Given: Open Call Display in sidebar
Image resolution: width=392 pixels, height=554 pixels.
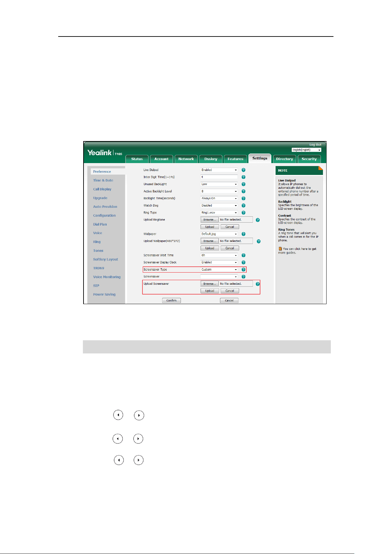Looking at the screenshot, I should [102, 189].
